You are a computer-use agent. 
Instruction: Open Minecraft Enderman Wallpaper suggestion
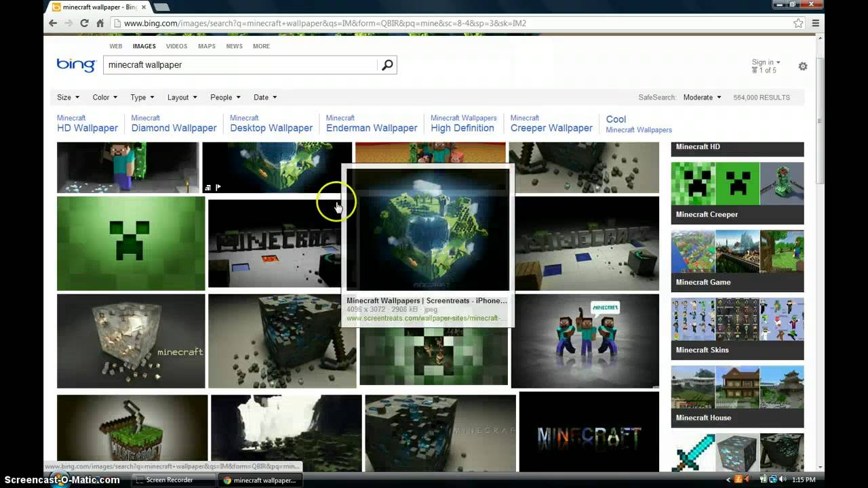click(x=372, y=123)
